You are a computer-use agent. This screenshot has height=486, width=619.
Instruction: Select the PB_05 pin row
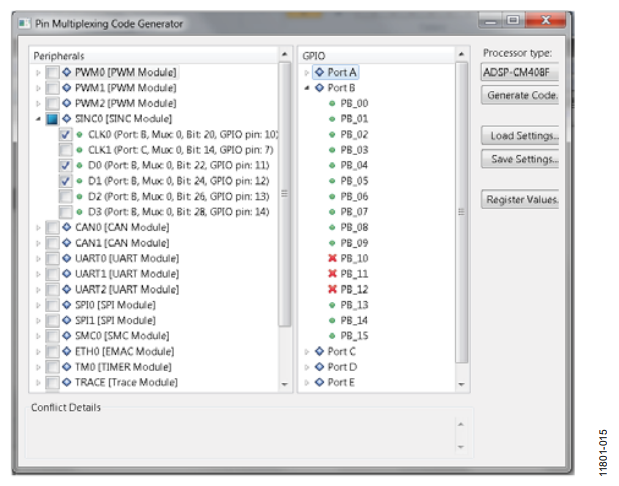click(354, 181)
